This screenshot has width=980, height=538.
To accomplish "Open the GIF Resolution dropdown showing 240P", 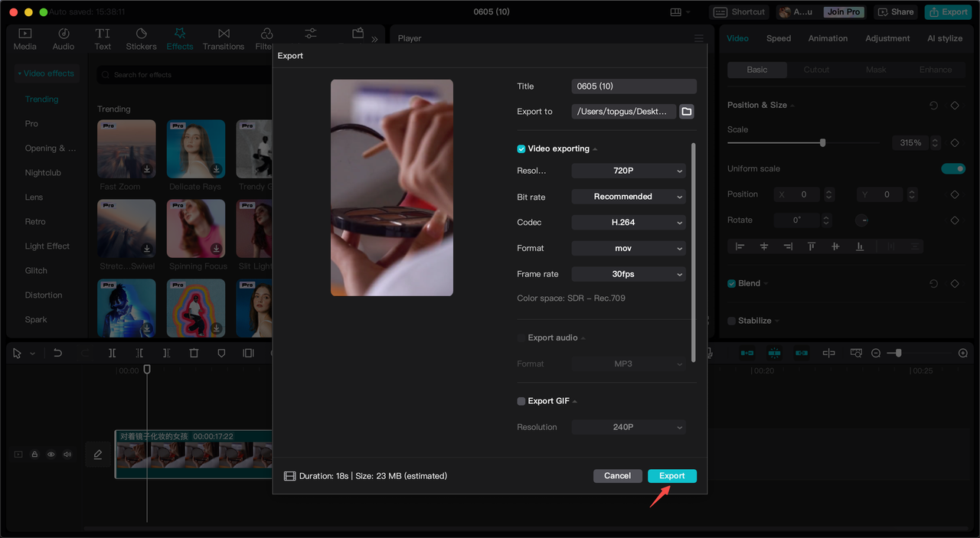I will [629, 427].
